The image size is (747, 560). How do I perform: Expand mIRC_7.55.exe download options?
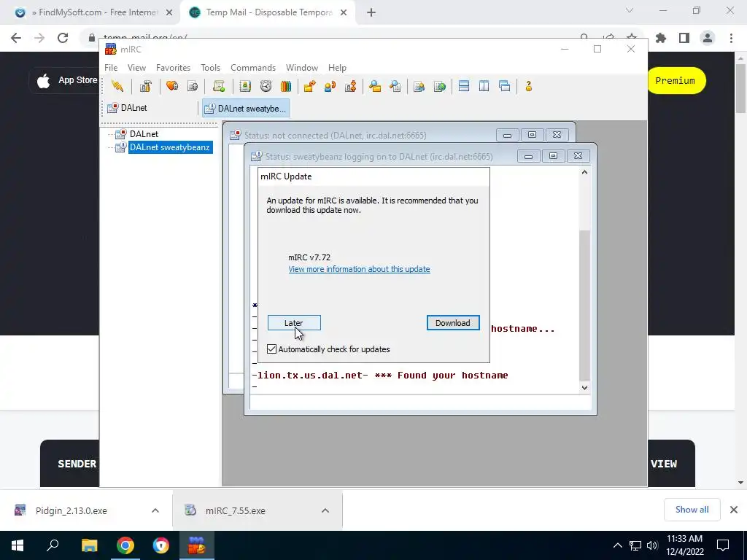[x=325, y=510]
